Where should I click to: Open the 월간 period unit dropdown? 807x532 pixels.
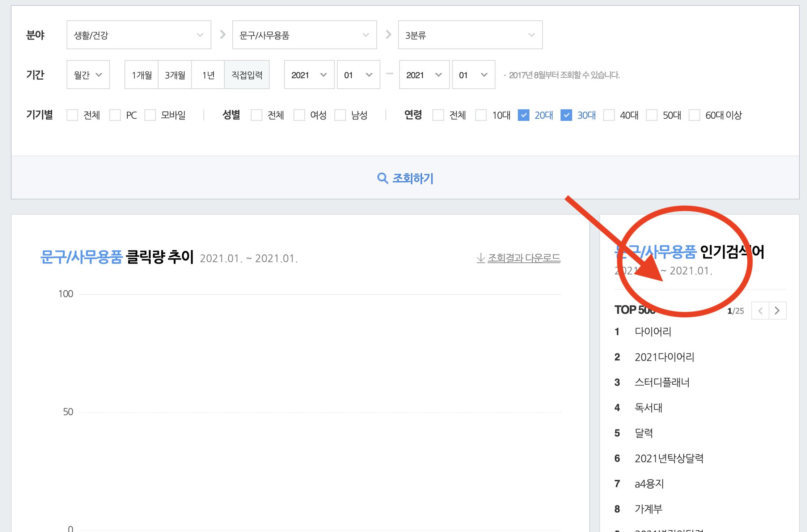pyautogui.click(x=88, y=75)
